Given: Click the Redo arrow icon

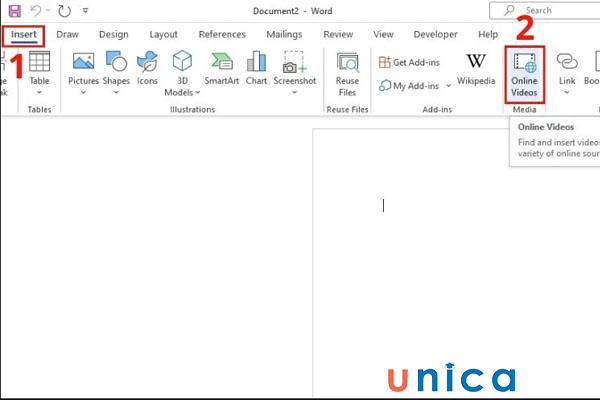Looking at the screenshot, I should (x=66, y=11).
